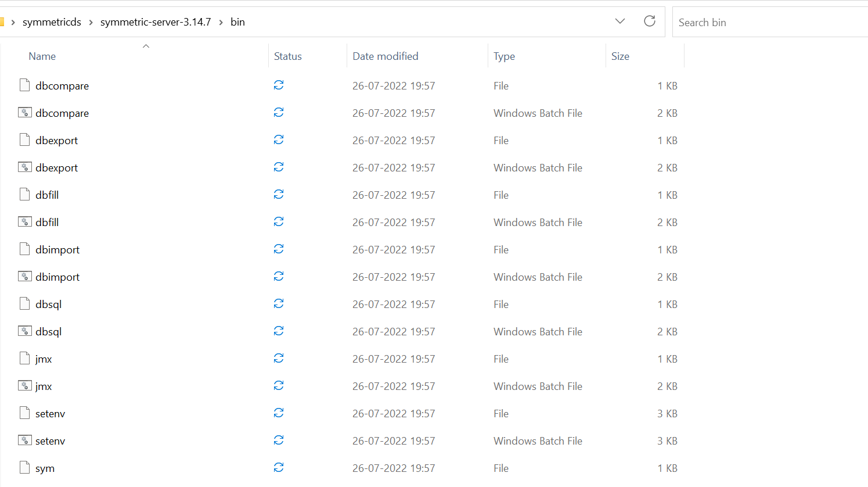Expand chevron after symmetricds in path
The height and width of the screenshot is (487, 868).
(91, 22)
